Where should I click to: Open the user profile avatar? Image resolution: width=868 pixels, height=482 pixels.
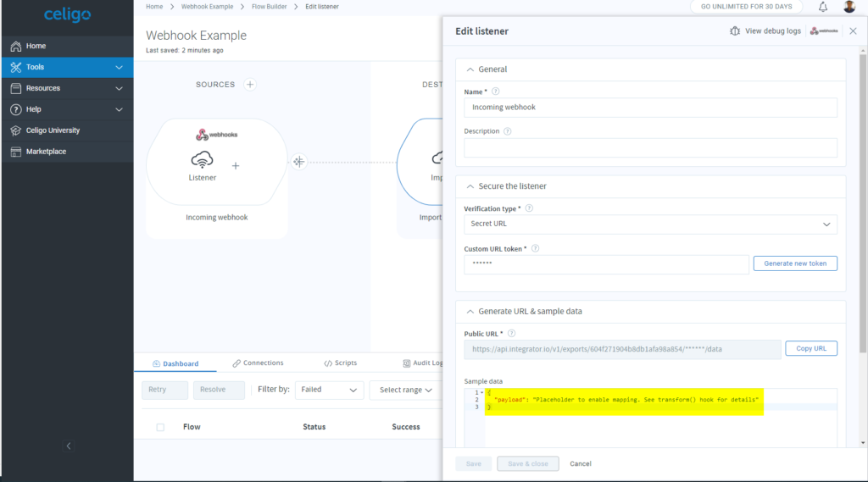coord(849,6)
